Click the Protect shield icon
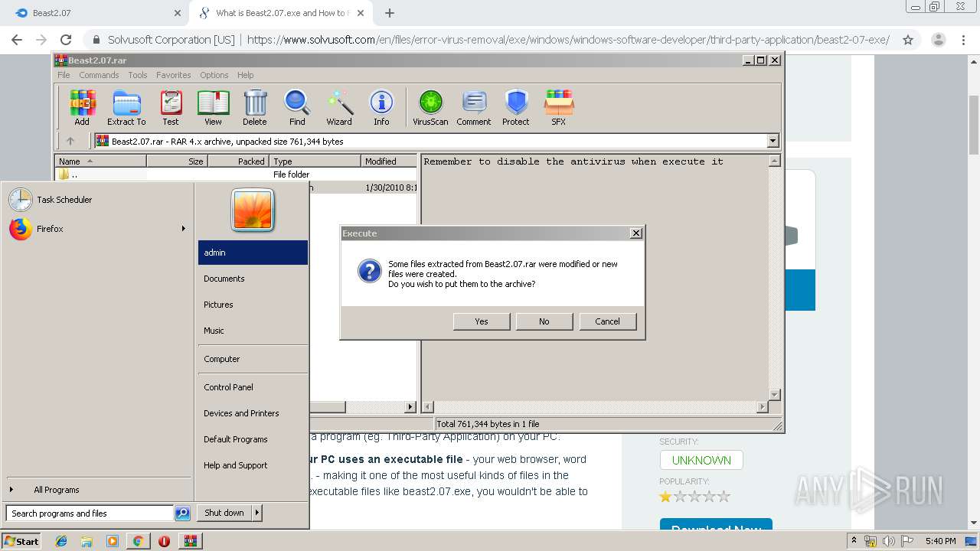This screenshot has width=980, height=551. tap(516, 107)
